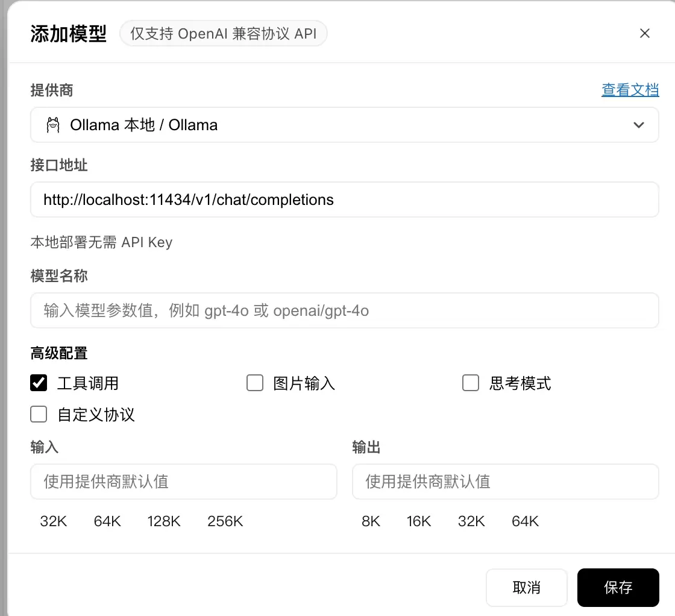Click the Ollama 本地 / Ollama provider text
Image resolution: width=675 pixels, height=616 pixels.
pos(144,125)
